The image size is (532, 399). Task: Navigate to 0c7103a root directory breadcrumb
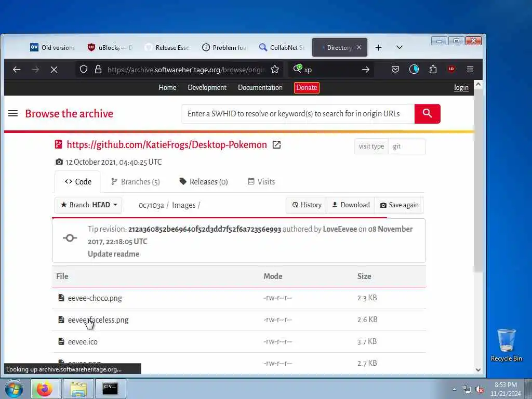151,205
